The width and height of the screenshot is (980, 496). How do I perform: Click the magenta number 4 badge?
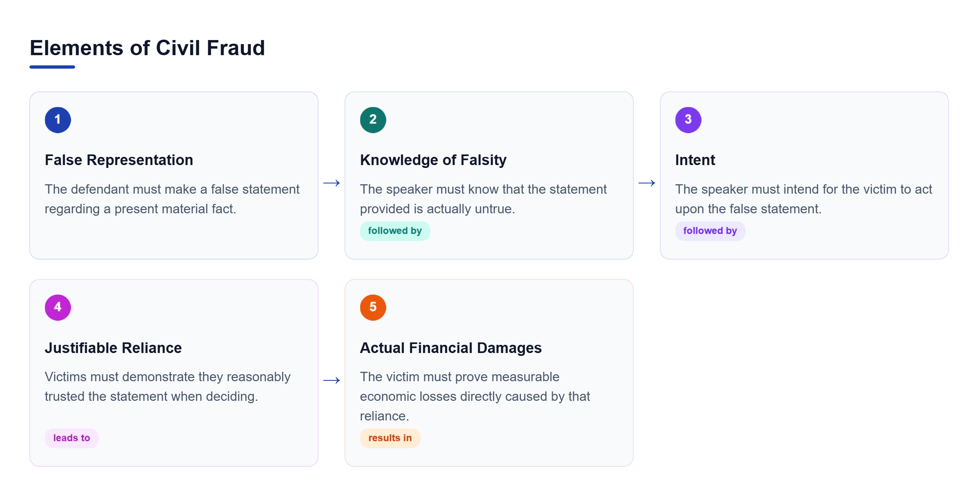tap(58, 307)
